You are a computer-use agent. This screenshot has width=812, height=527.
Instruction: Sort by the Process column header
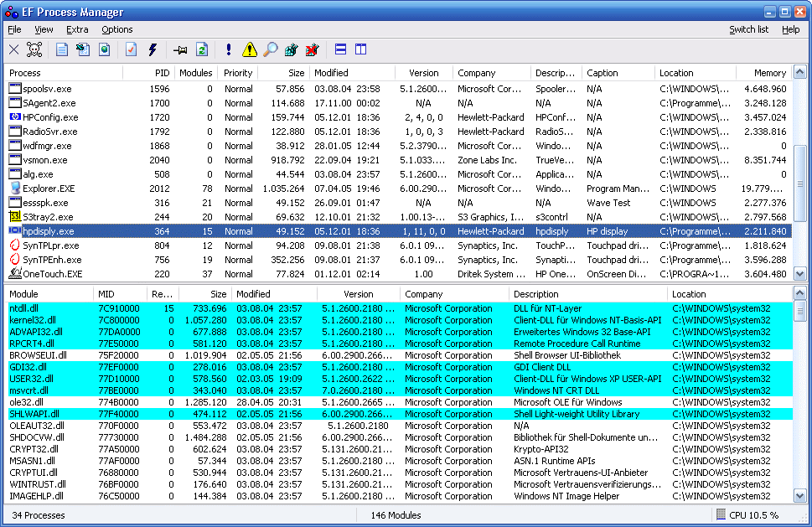65,73
